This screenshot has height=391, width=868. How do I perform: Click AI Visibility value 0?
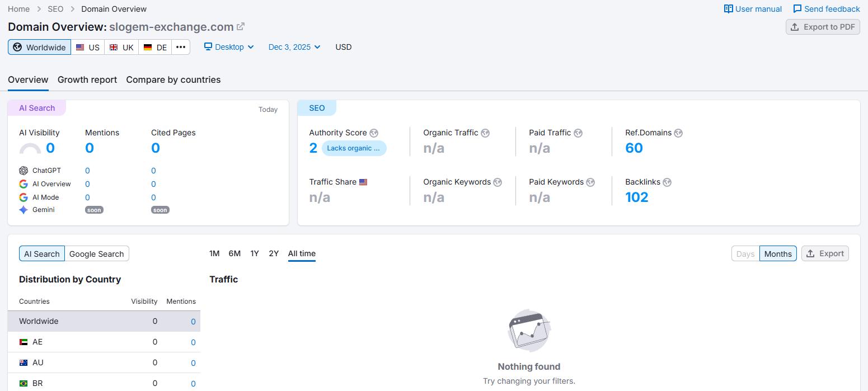click(50, 148)
